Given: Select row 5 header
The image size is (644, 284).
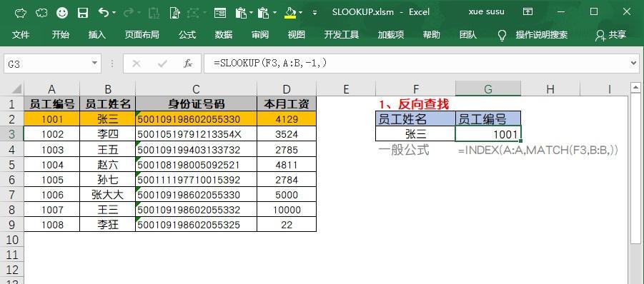Looking at the screenshot, I should 11,165.
